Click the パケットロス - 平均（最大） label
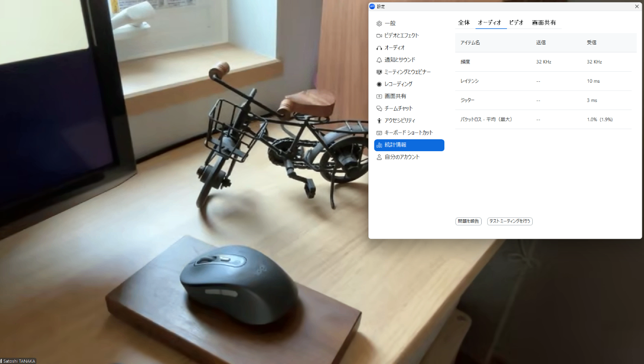644x364 pixels. click(486, 119)
